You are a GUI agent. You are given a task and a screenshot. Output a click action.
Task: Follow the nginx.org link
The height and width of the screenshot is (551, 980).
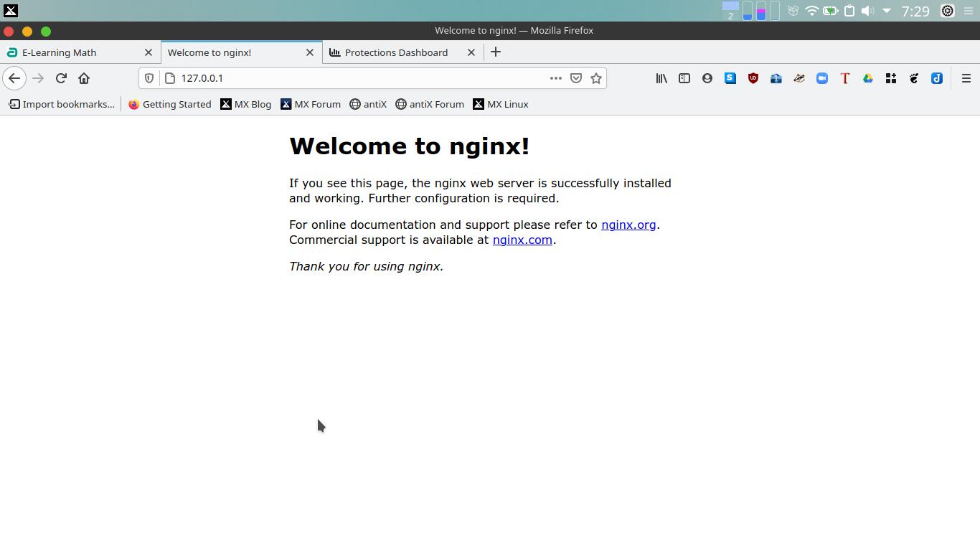628,225
